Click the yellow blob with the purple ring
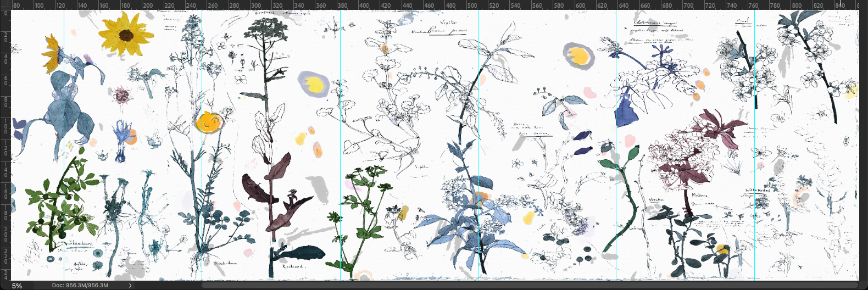The height and width of the screenshot is (290, 868). [313, 84]
